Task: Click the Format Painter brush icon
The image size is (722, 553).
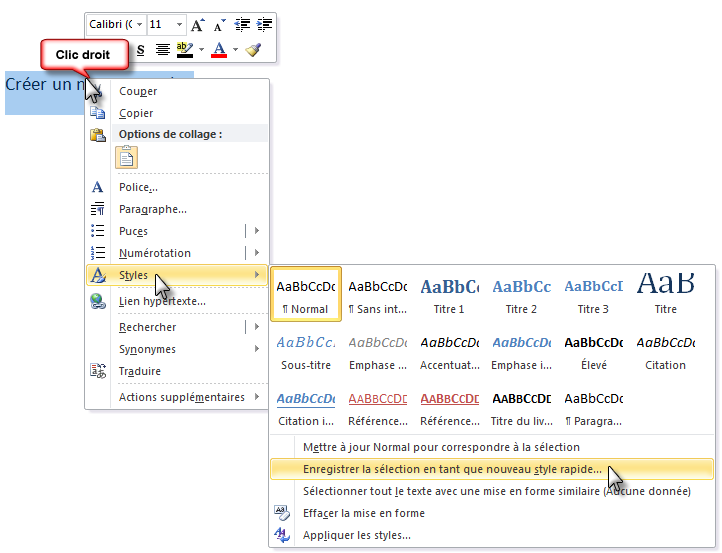Action: pos(254,49)
